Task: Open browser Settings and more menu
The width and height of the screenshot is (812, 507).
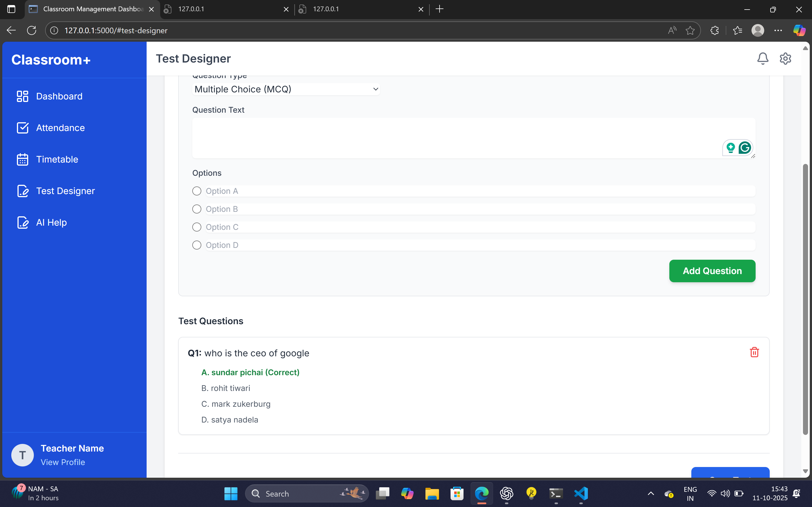Action: pos(778,30)
